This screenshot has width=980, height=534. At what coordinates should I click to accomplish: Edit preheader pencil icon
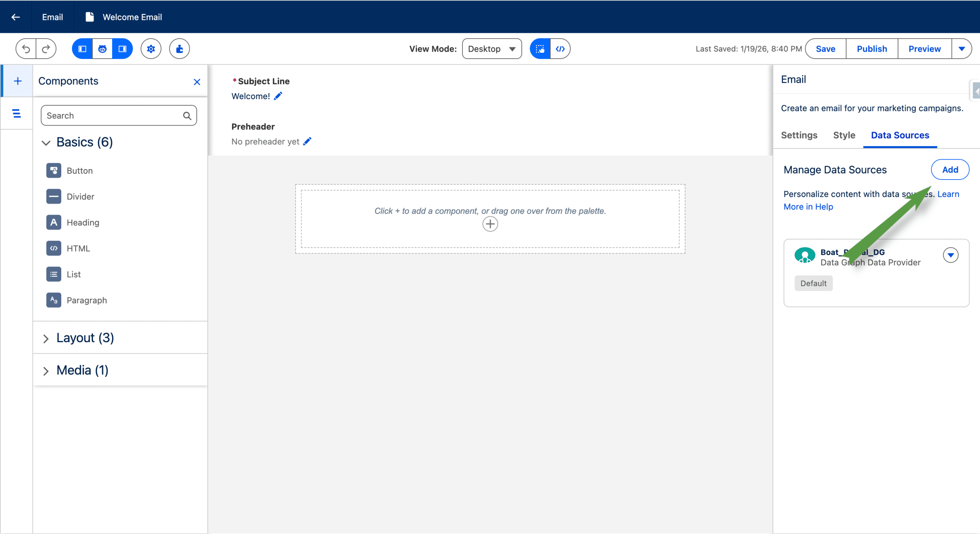pos(307,141)
